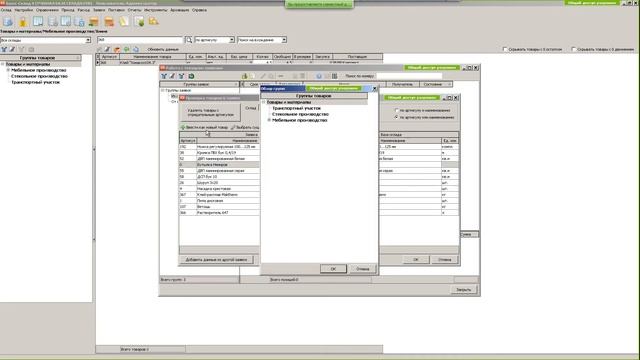
Task: Click the orange box icon with red arrow
Action: [109, 22]
